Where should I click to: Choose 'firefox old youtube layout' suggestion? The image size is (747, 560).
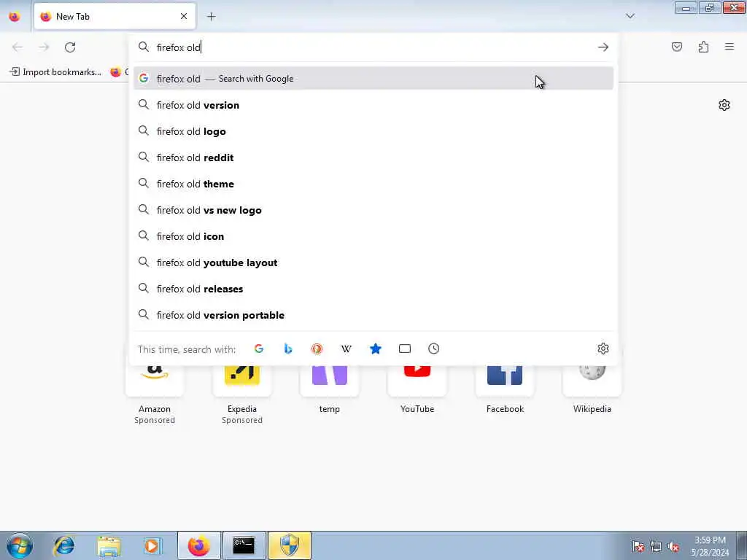[x=373, y=262]
